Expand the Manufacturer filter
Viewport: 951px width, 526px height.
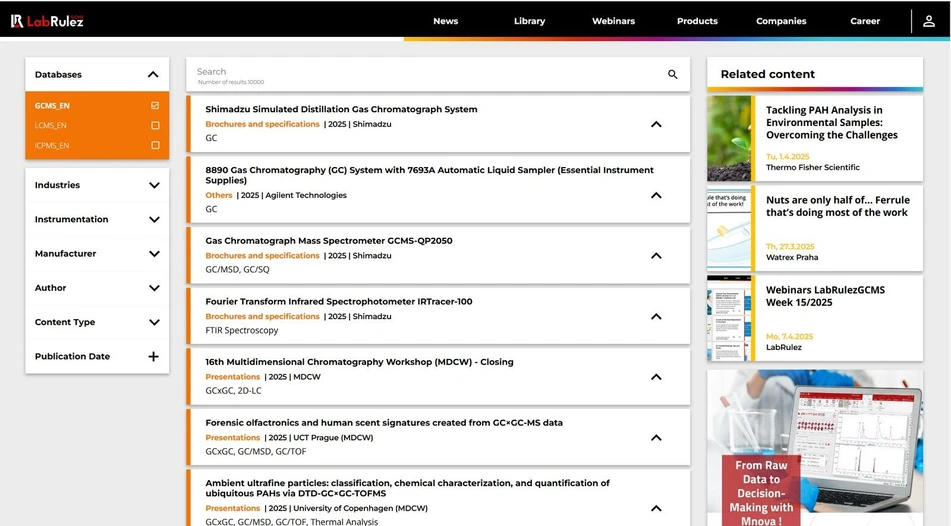154,254
